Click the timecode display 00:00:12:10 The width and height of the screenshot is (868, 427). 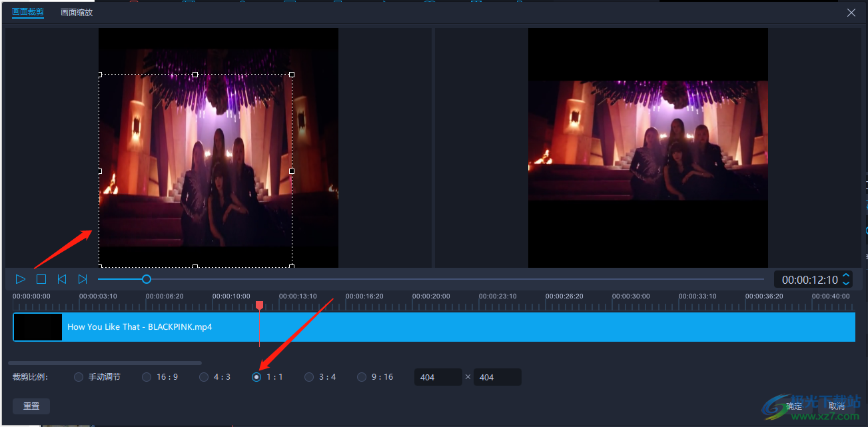coord(810,280)
